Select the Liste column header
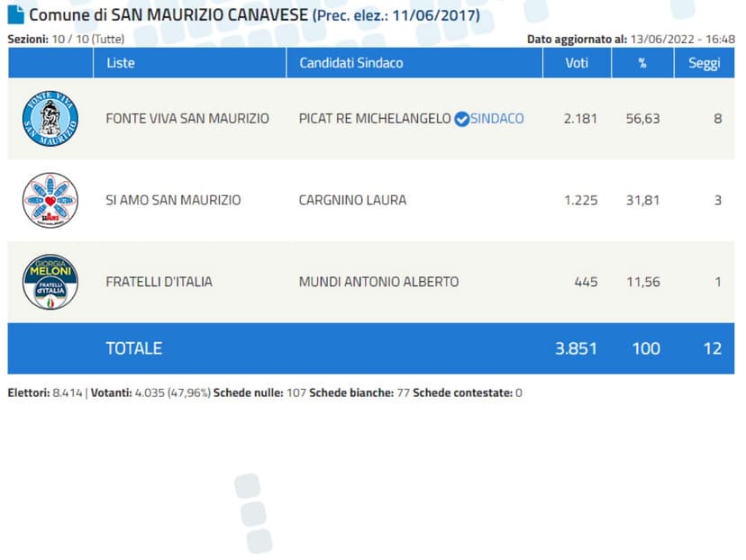 [x=121, y=63]
